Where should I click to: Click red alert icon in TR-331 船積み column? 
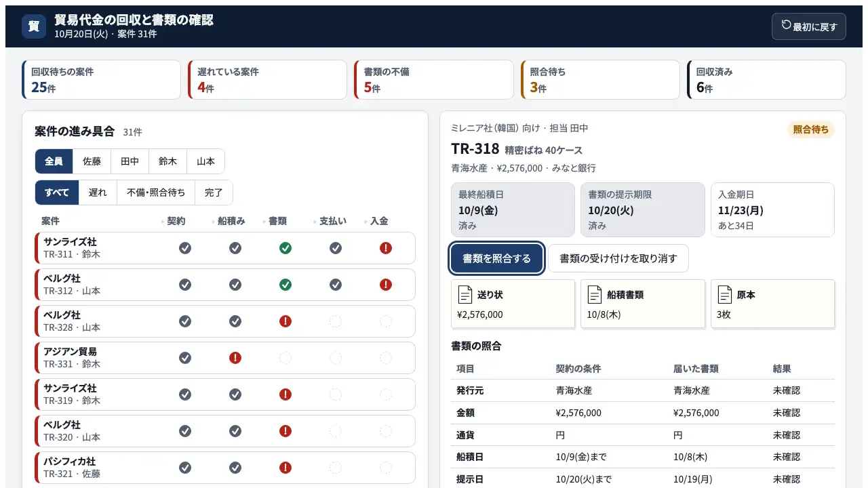pos(235,358)
